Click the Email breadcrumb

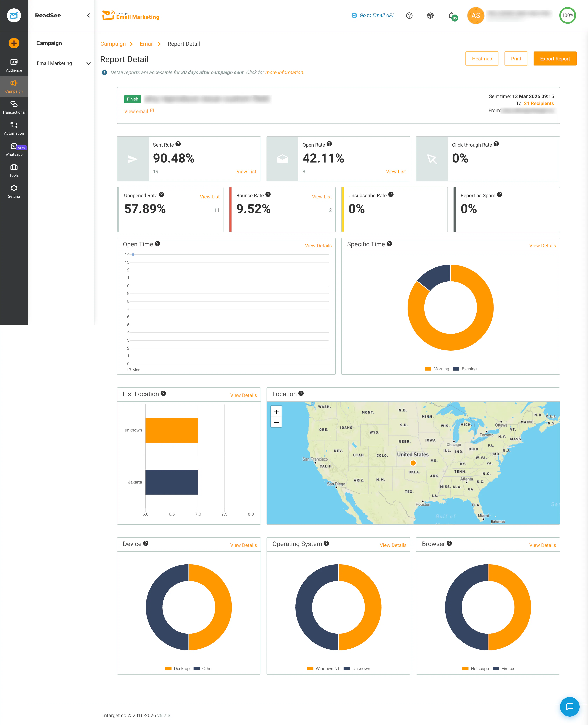147,44
